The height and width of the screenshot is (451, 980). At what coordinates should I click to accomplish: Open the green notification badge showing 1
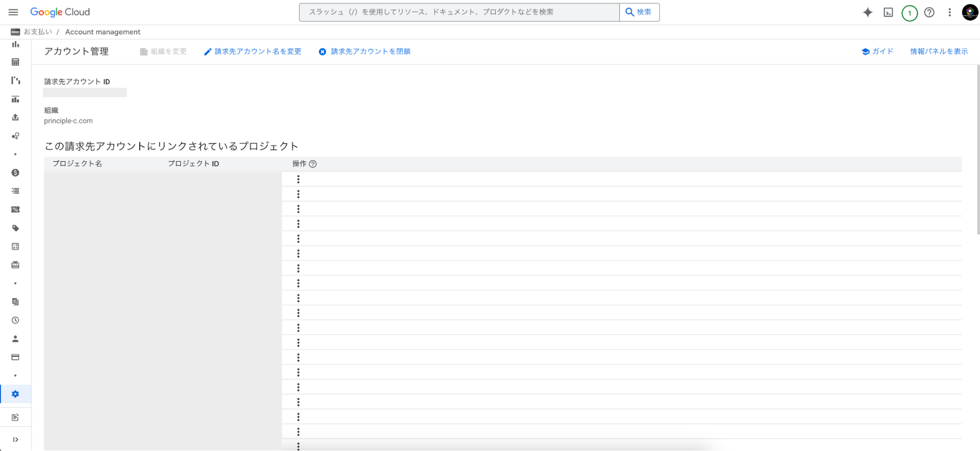(x=909, y=13)
